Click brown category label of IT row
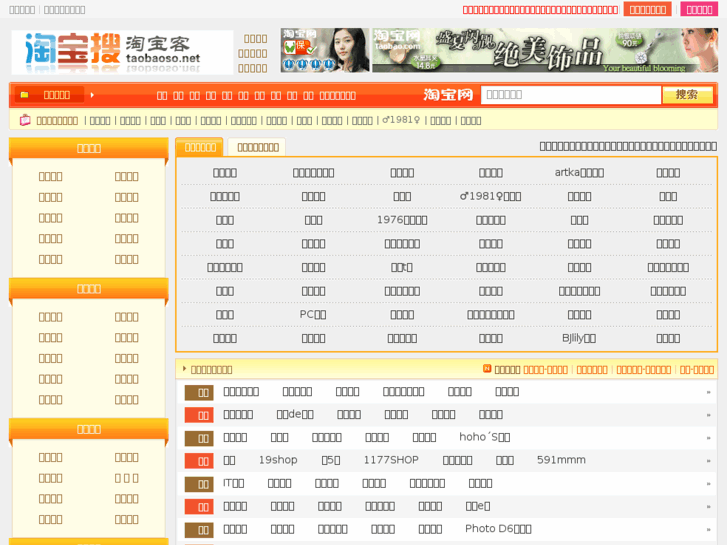This screenshot has width=727, height=545. click(199, 484)
